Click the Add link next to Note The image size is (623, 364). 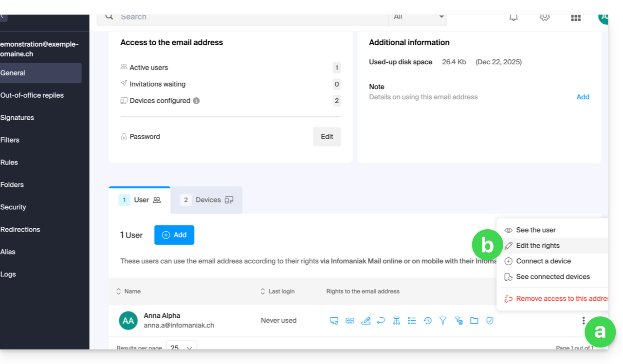583,97
